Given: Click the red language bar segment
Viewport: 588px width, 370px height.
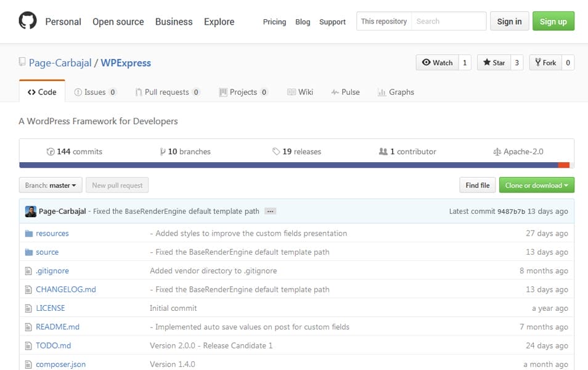Looking at the screenshot, I should click(x=564, y=165).
